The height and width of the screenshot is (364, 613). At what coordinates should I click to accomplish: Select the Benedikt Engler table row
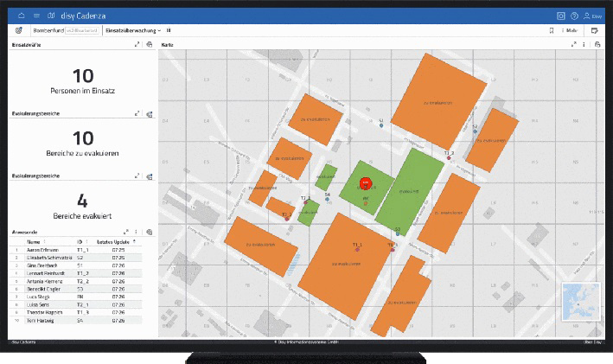pyautogui.click(x=75, y=289)
